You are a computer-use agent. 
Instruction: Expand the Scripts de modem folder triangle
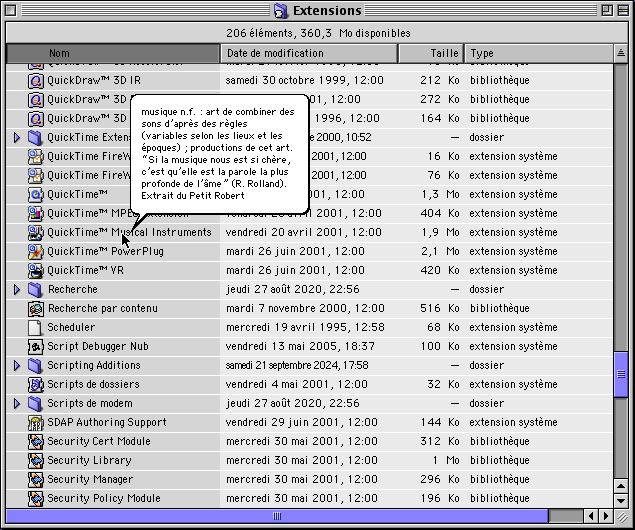[17, 404]
